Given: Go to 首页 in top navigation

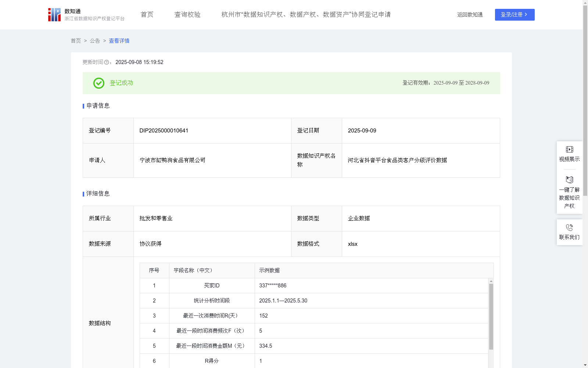Looking at the screenshot, I should pos(147,15).
